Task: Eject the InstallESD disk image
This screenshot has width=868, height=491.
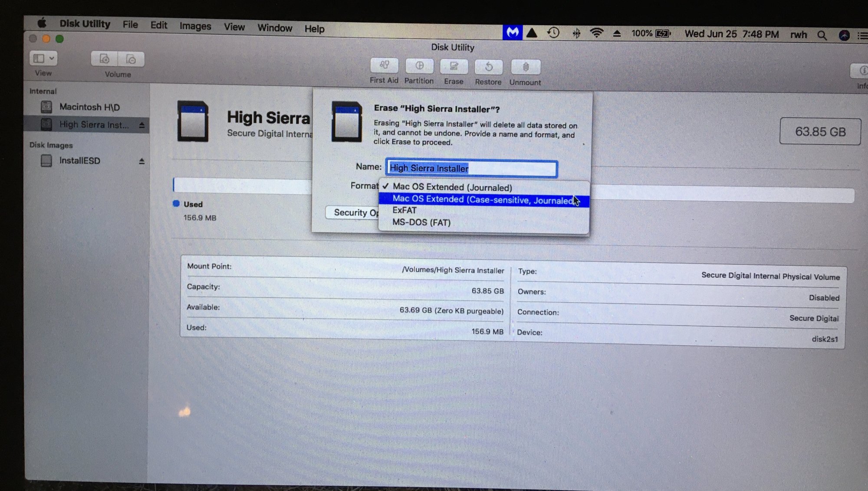Action: click(141, 161)
